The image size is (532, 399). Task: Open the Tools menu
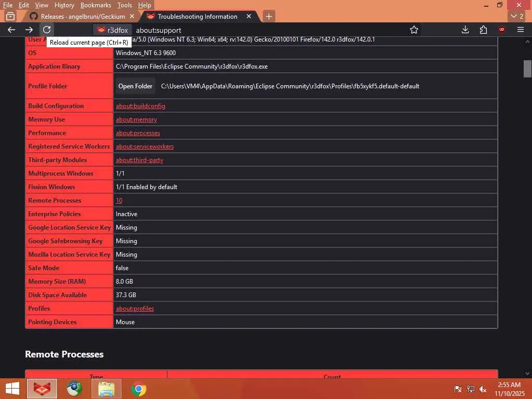click(x=125, y=5)
